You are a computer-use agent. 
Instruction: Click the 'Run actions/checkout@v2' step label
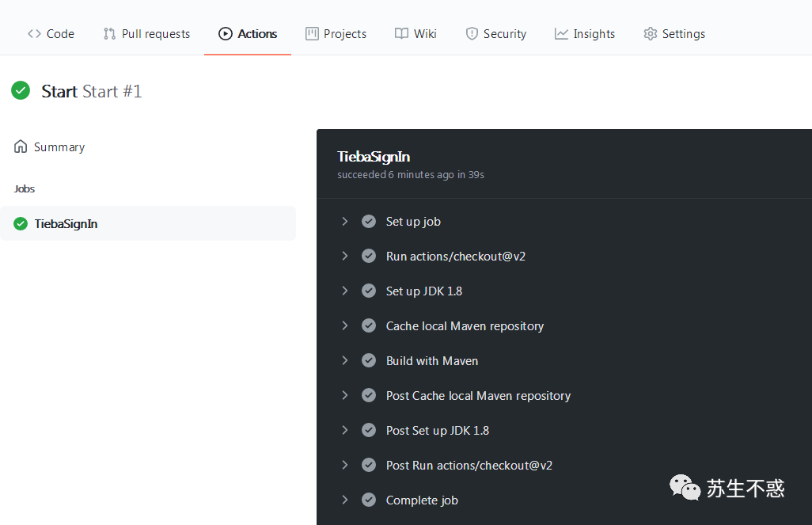(456, 257)
